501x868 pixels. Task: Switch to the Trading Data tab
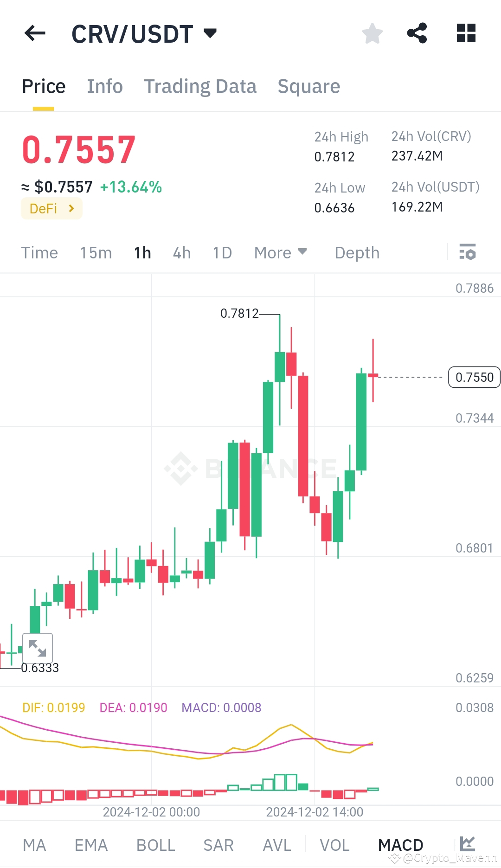pyautogui.click(x=200, y=86)
